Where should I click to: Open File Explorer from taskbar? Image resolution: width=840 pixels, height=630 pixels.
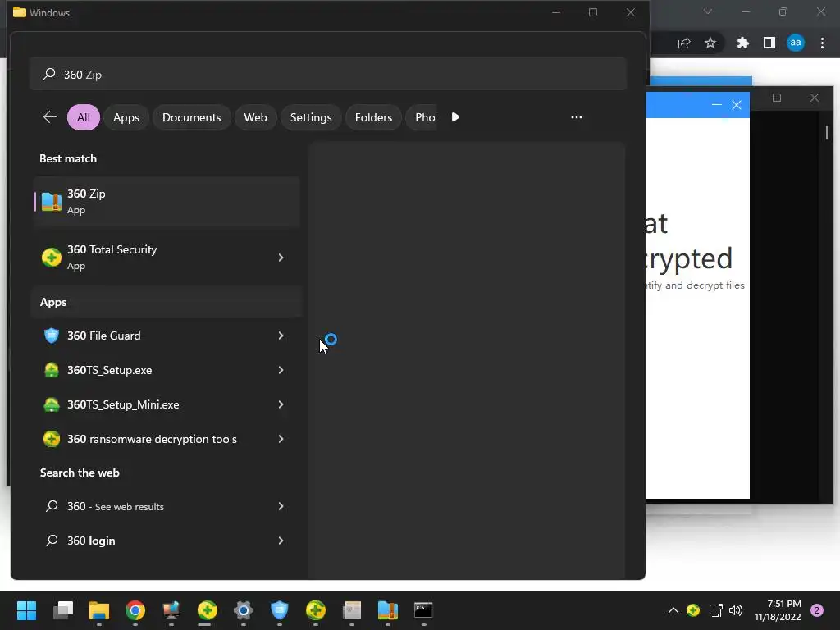click(x=99, y=610)
